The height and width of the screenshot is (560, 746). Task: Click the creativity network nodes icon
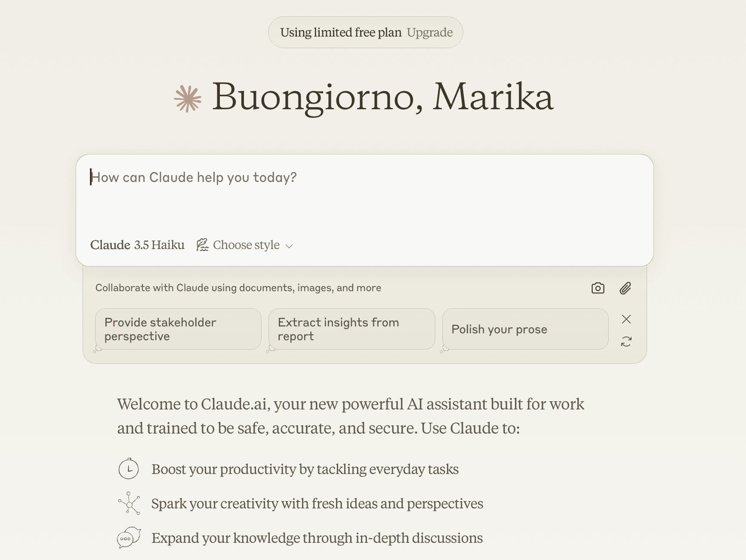click(129, 503)
